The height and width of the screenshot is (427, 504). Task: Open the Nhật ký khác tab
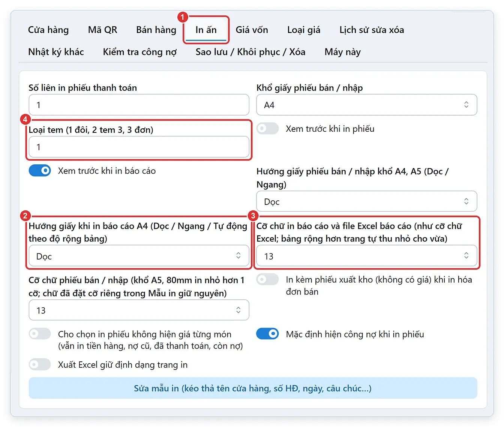(56, 52)
